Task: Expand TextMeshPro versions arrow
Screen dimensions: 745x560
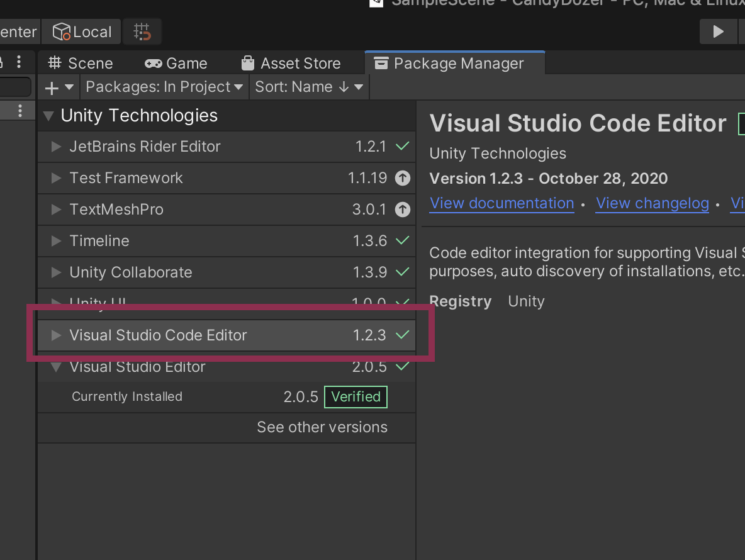Action: point(56,209)
